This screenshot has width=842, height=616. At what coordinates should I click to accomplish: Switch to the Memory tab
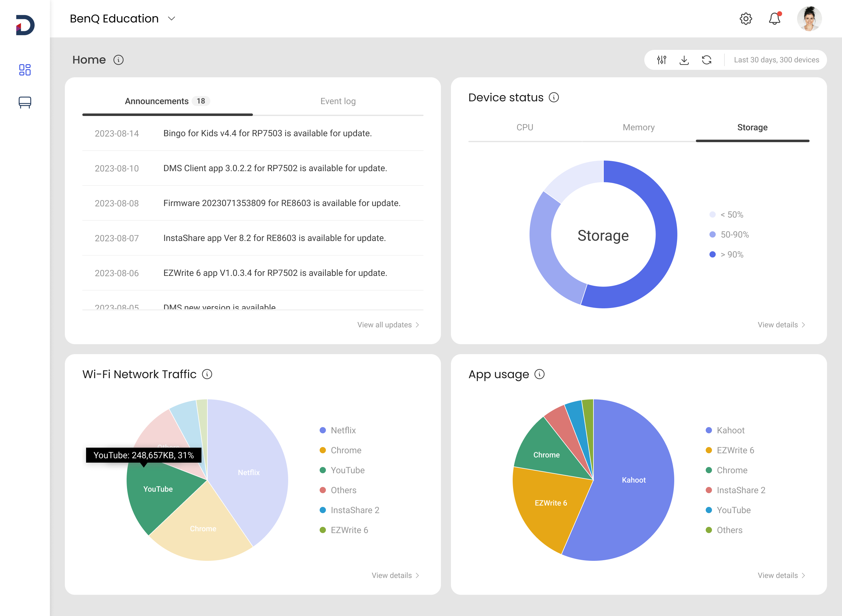[x=638, y=128]
